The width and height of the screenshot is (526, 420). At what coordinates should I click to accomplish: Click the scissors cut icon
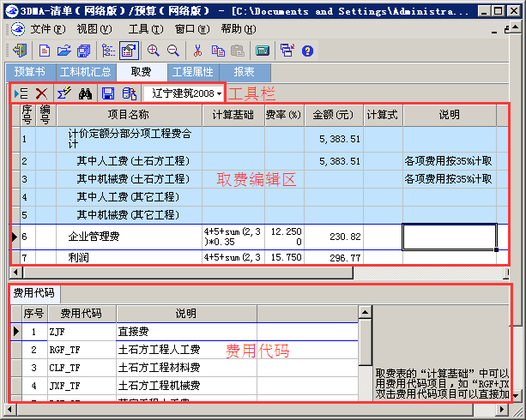click(198, 51)
